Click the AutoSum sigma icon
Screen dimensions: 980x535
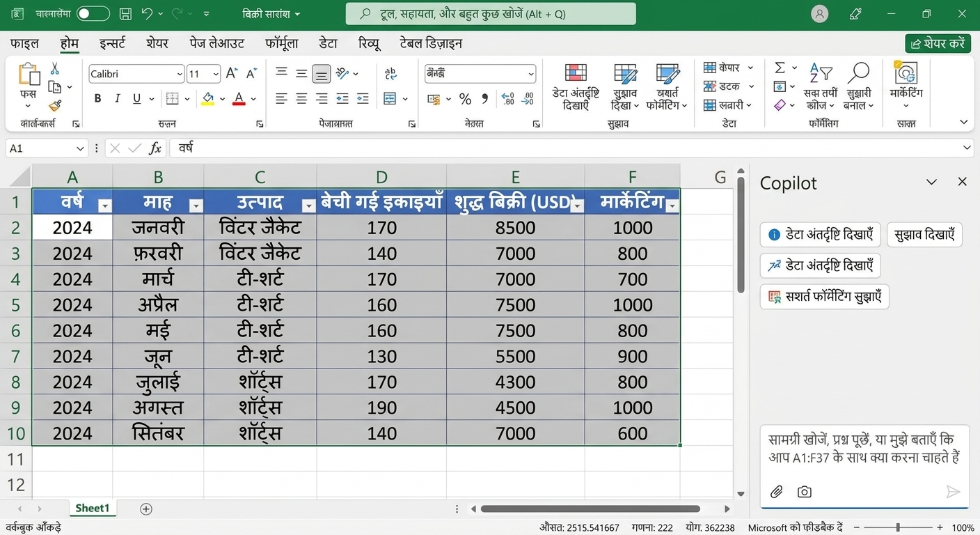780,68
